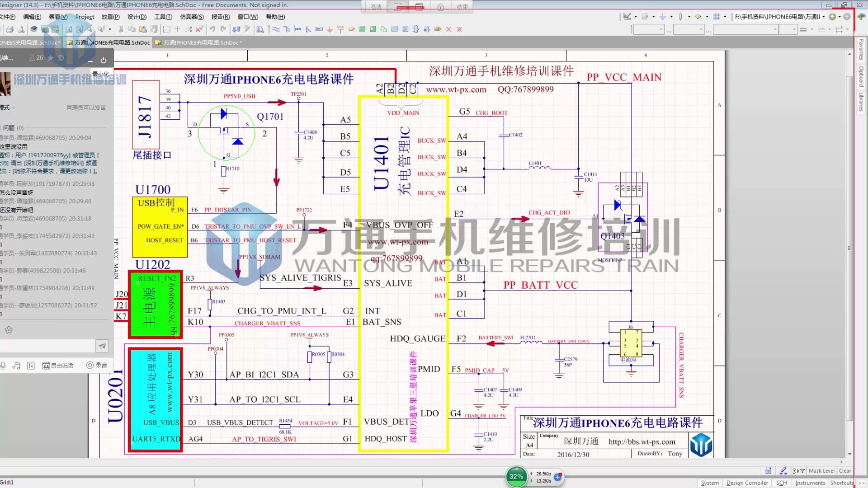Click the green back navigation arrow
868x488 pixels.
pos(832,17)
